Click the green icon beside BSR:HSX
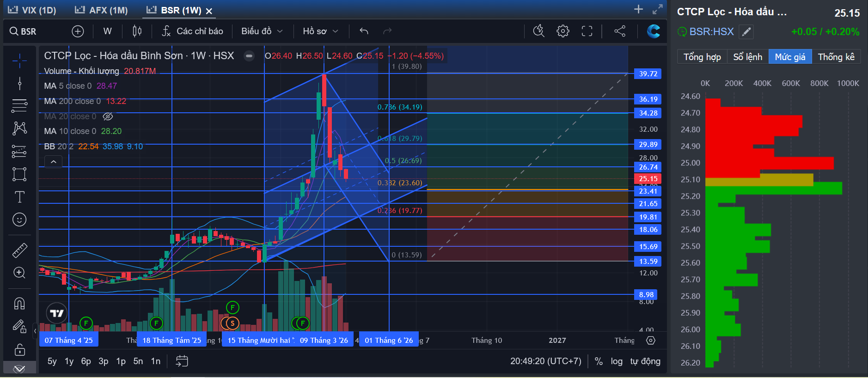 pyautogui.click(x=682, y=31)
